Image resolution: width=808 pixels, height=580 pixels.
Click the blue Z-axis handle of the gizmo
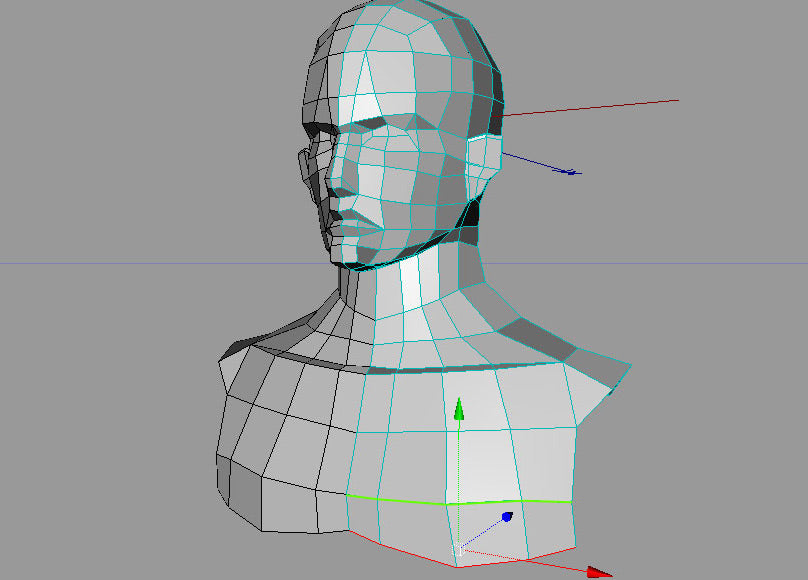[x=507, y=517]
